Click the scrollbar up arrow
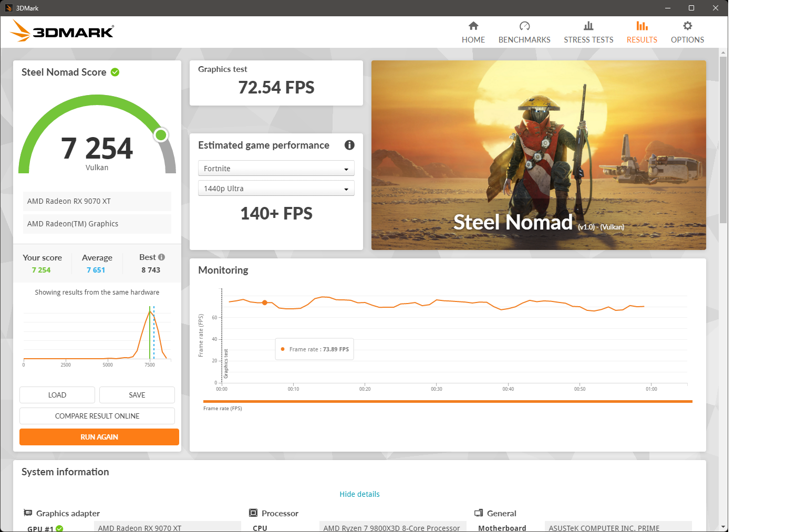The width and height of the screenshot is (807, 532). tap(723, 53)
